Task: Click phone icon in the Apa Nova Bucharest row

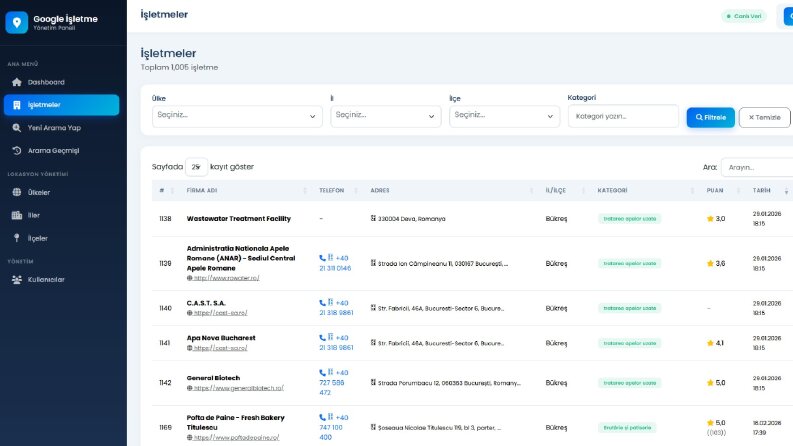Action: coord(322,338)
